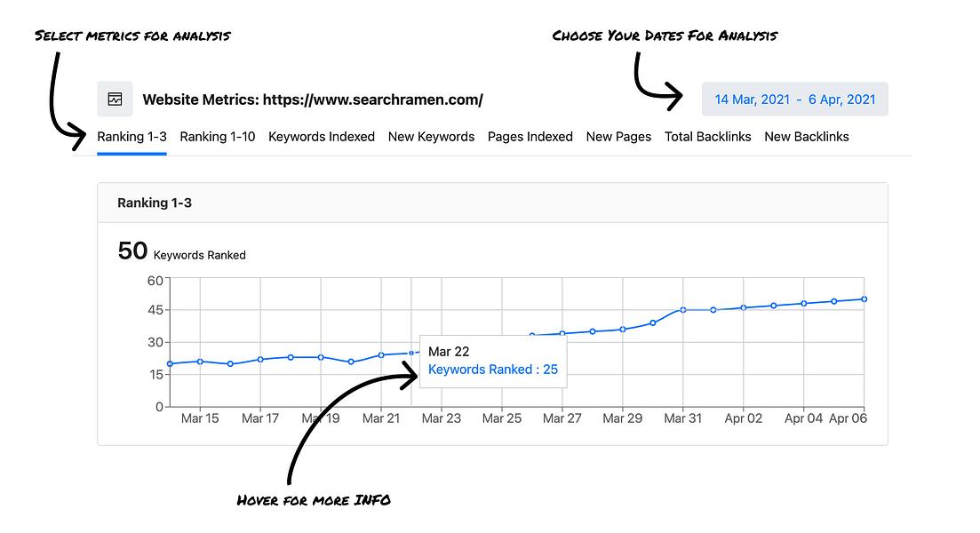Open the Ranking 1-3 tab

click(x=131, y=137)
